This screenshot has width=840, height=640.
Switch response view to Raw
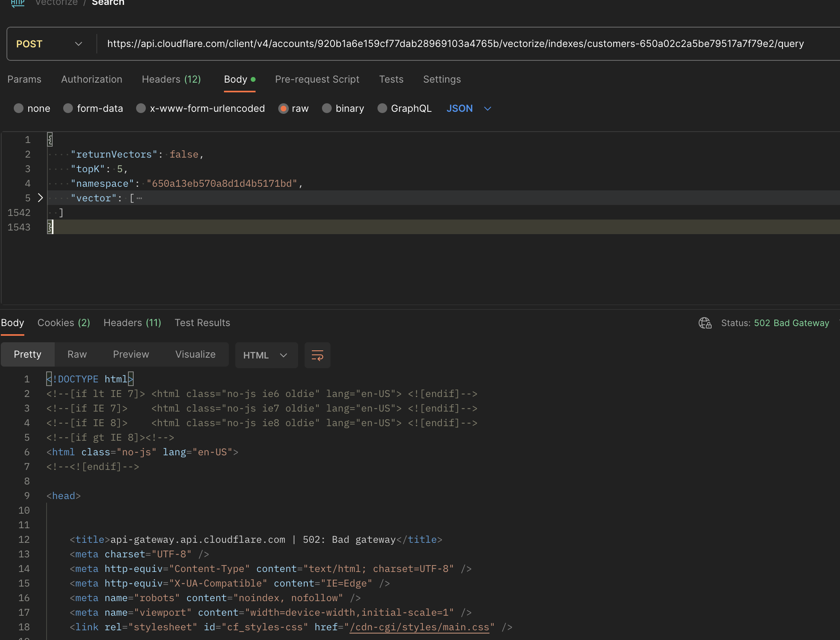[x=77, y=354]
